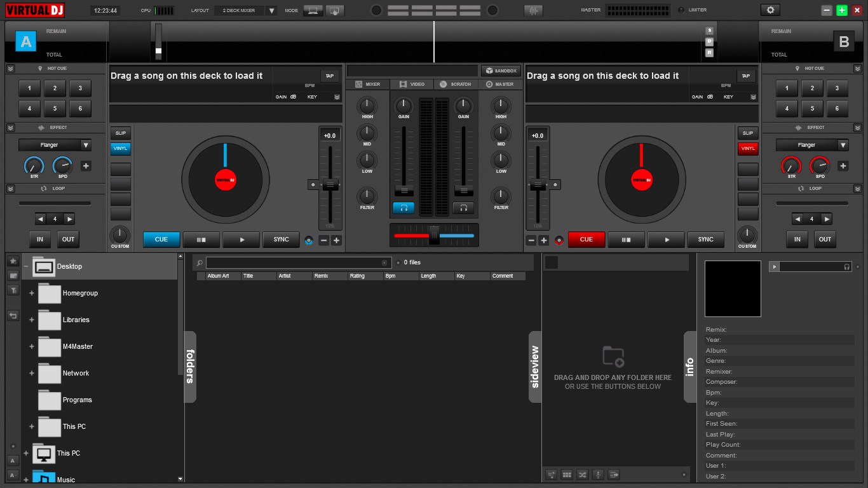The width and height of the screenshot is (868, 488).
Task: Click the back arrow icon in browser sidebar
Action: tap(13, 315)
